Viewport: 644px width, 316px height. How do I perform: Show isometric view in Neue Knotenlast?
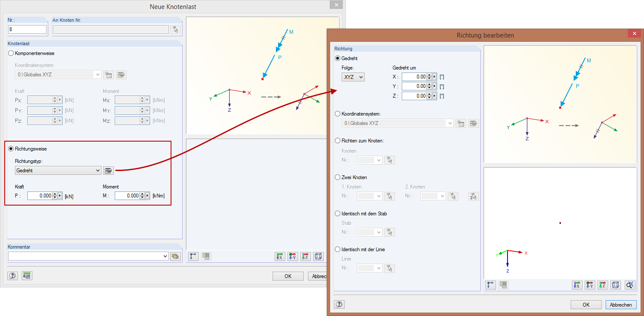click(318, 256)
